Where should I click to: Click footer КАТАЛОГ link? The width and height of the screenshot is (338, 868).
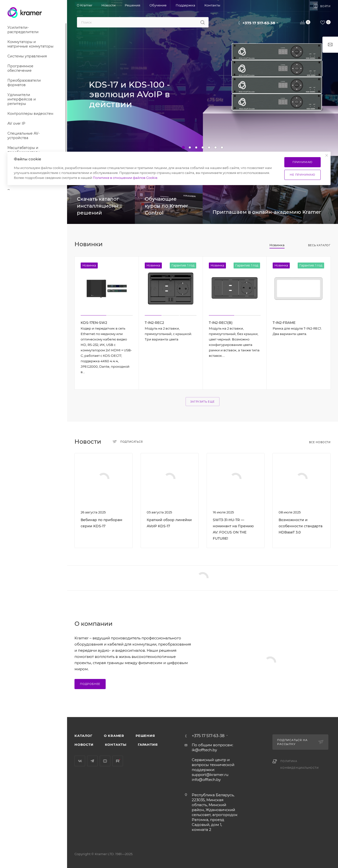point(83,736)
